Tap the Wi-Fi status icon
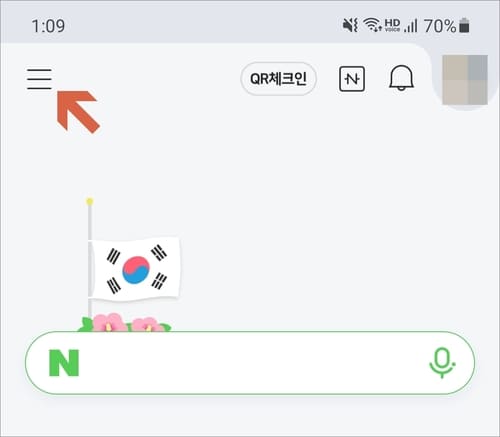Image resolution: width=500 pixels, height=437 pixels. click(372, 25)
